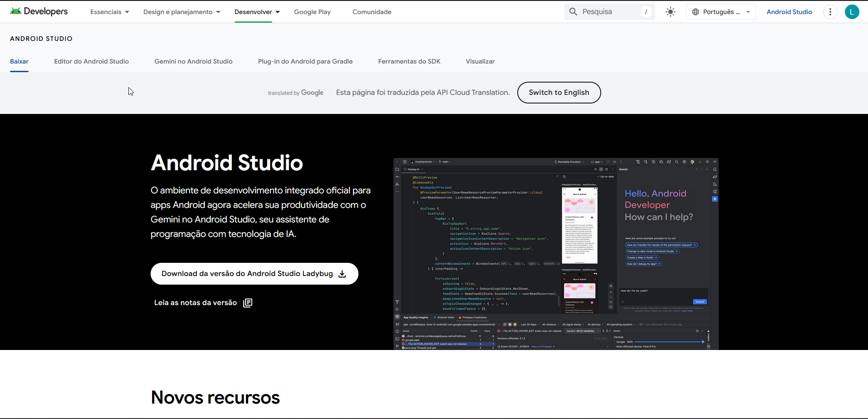Click the Novos recursos heading
Screen dimensions: 868x419
coord(216,397)
